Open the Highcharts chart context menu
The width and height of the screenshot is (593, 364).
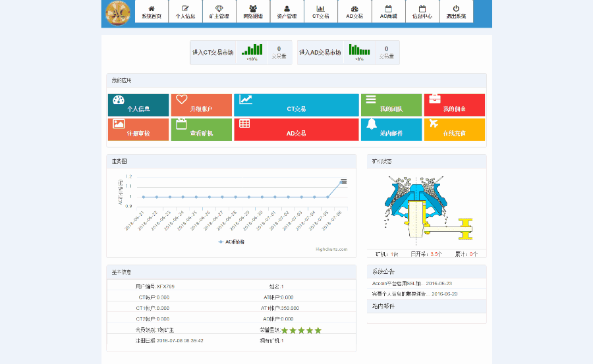tap(343, 181)
